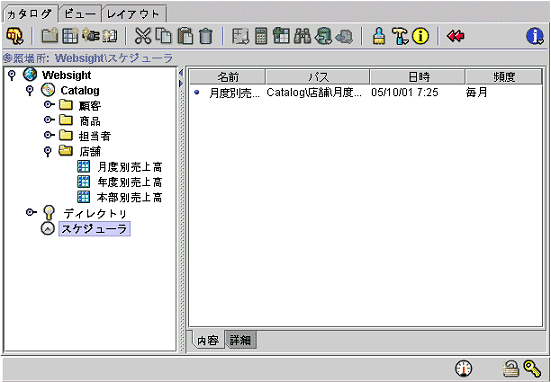Click the paintbrush icon in toolbar
Viewport: 551px width, 382px height.
pyautogui.click(x=378, y=36)
